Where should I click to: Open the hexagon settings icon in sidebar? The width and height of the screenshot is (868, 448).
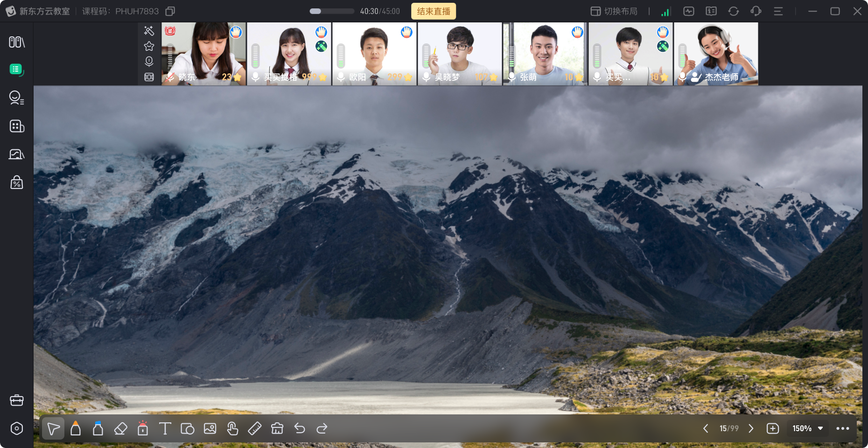click(x=17, y=428)
